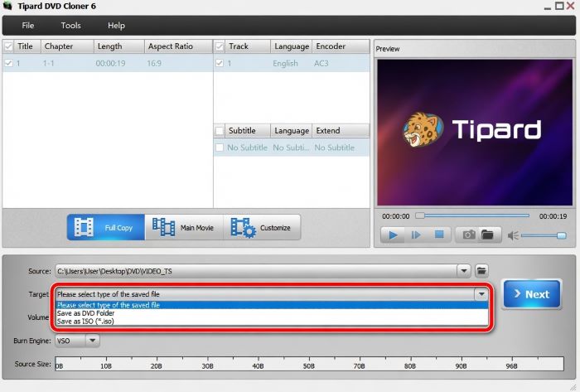This screenshot has height=392, width=580.
Task: Click the Tipard app icon in title bar
Action: point(7,6)
